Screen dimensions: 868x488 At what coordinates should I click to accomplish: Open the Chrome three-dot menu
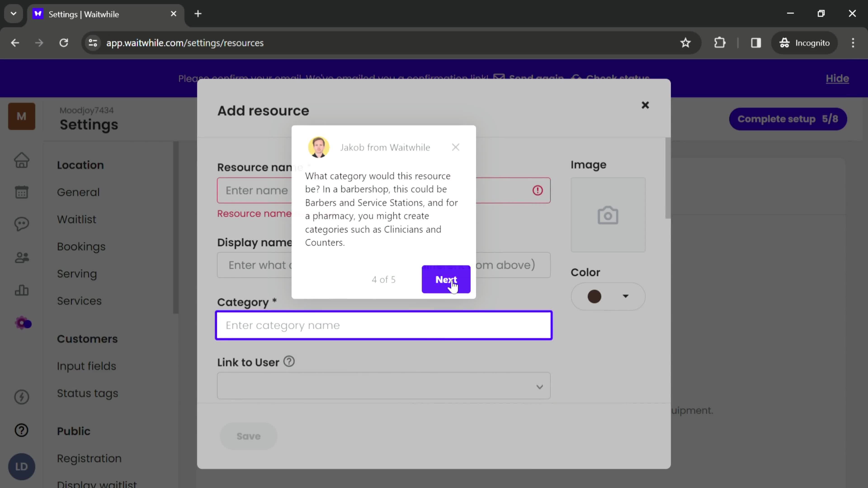pos(853,43)
